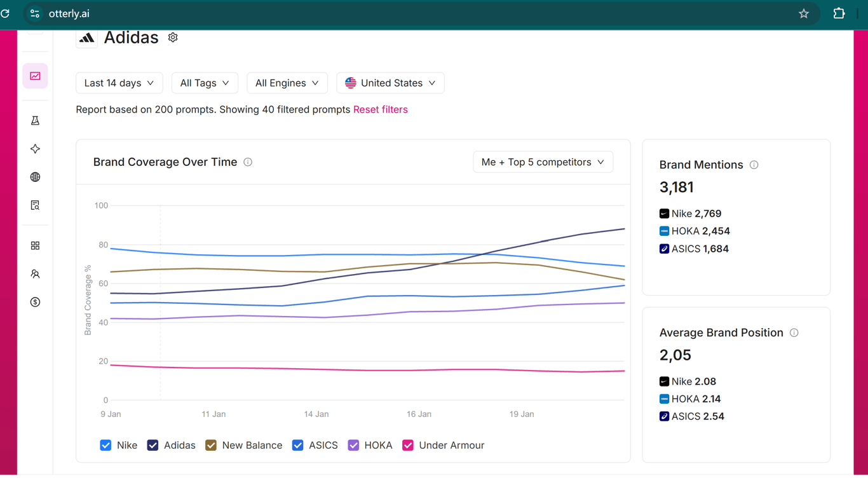Click the HOKA logo under Brand Mentions
Screen dimensions: 868x480
pyautogui.click(x=664, y=231)
